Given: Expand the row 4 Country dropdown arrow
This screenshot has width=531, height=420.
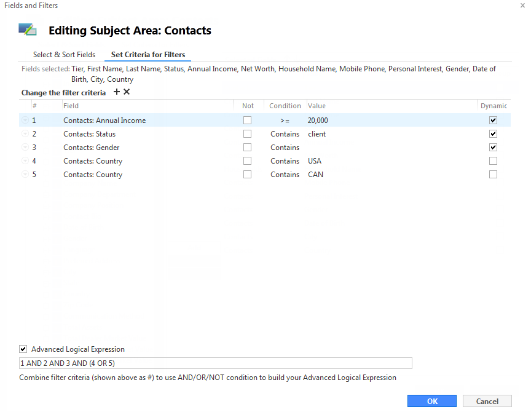Looking at the screenshot, I should pyautogui.click(x=25, y=160).
